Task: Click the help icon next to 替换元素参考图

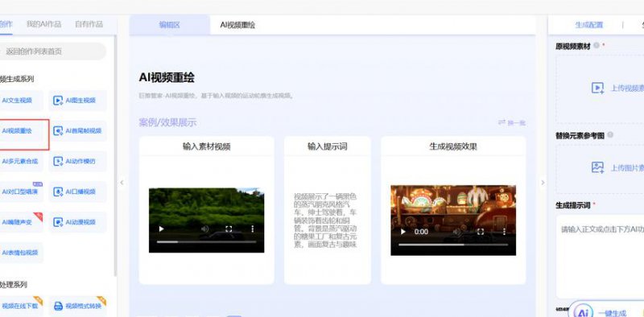Action: click(x=610, y=134)
